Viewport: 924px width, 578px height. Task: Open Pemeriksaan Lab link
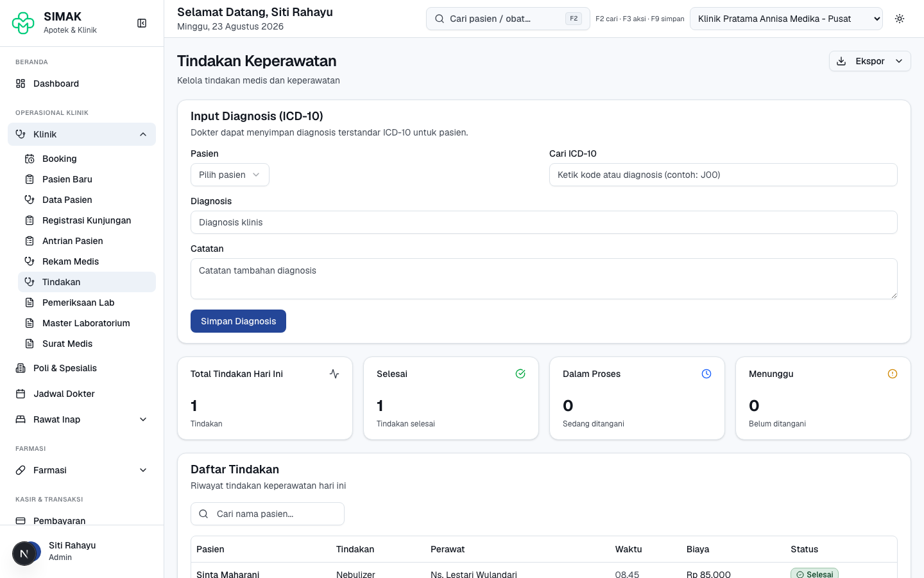point(87,302)
